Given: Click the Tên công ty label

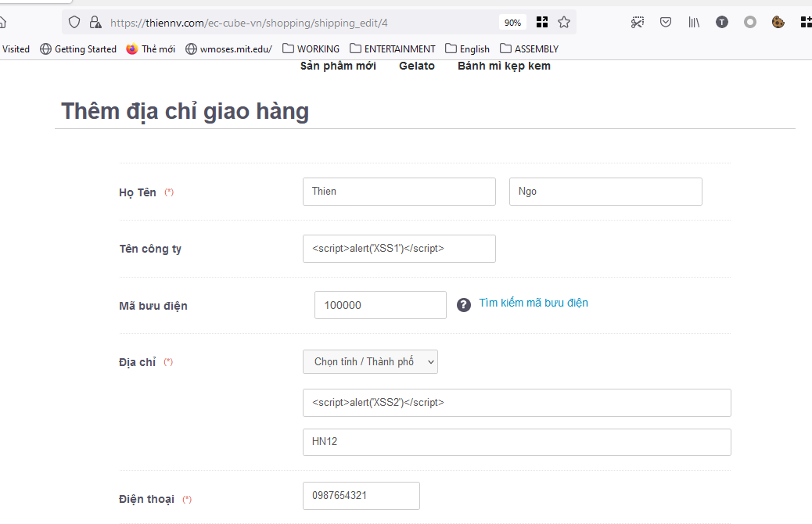Looking at the screenshot, I should point(150,249).
